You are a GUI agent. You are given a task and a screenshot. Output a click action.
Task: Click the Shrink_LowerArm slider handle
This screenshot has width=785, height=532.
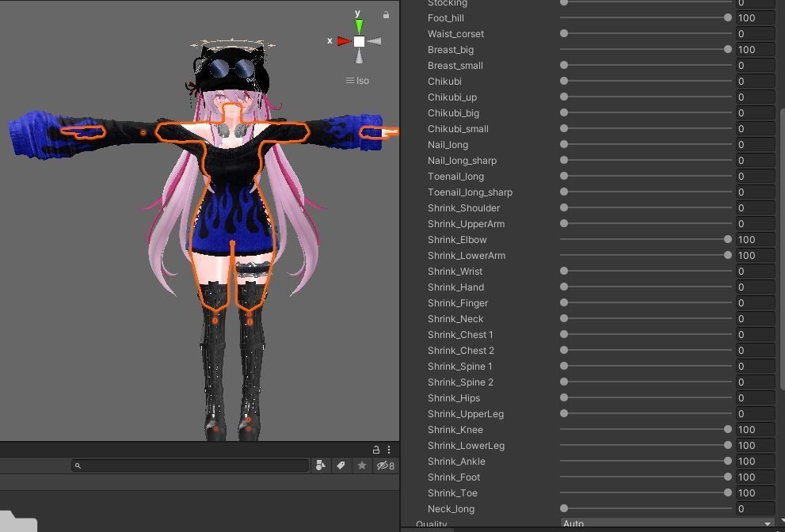coord(727,255)
